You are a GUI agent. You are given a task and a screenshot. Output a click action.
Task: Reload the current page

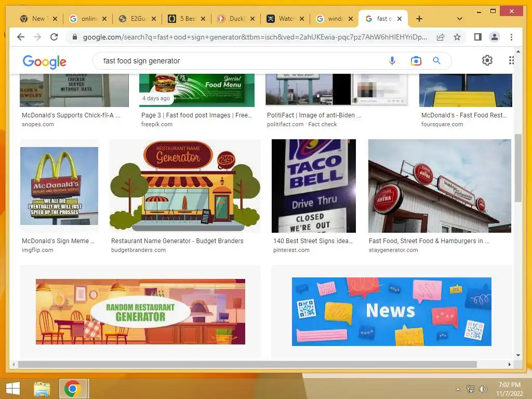coord(54,37)
